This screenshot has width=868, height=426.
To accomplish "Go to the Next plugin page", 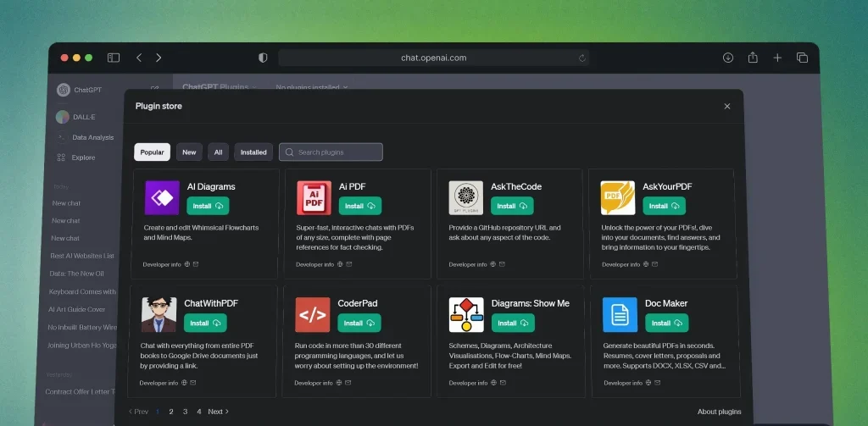I will click(x=218, y=412).
